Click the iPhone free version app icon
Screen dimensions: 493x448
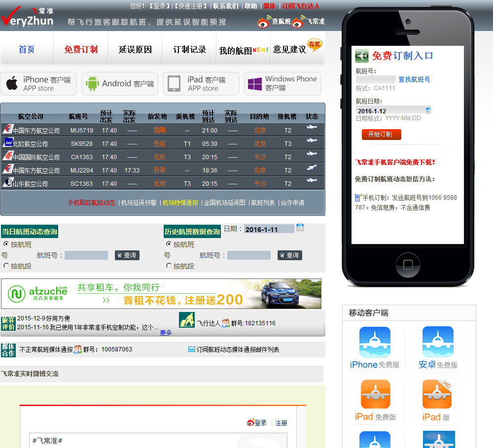click(x=375, y=342)
